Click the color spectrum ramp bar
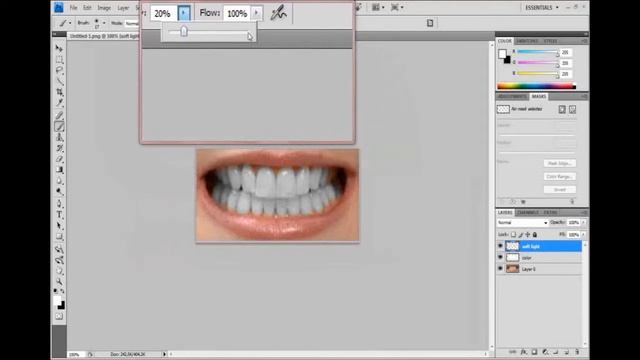 click(536, 86)
